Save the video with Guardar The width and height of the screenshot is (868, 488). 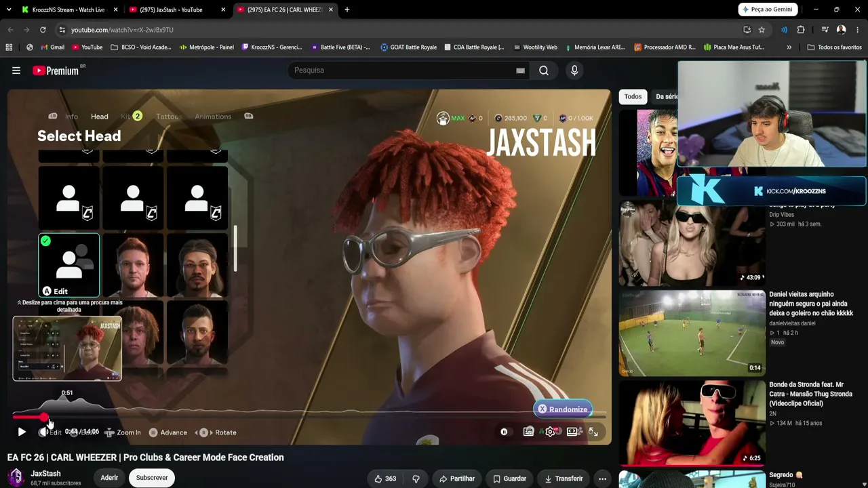pos(510,479)
